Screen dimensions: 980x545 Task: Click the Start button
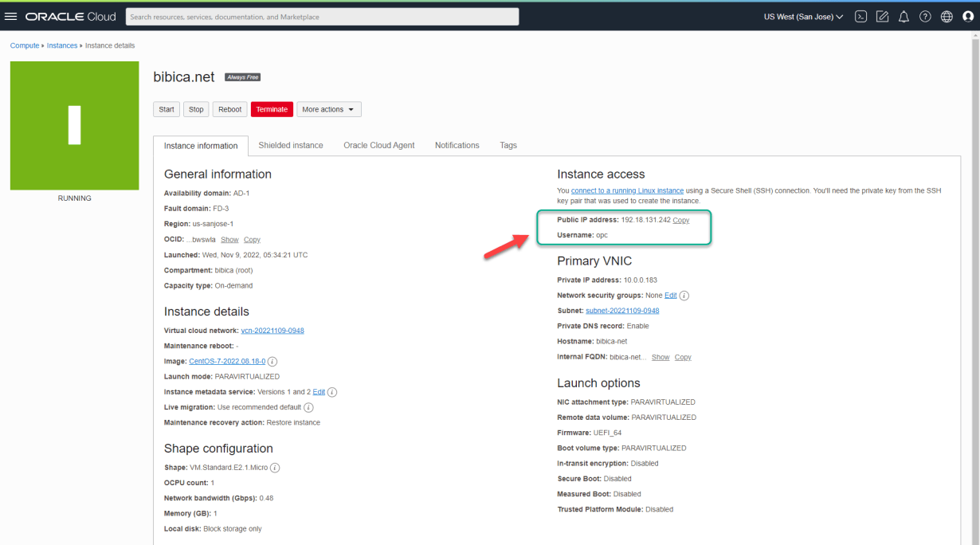[x=167, y=109]
